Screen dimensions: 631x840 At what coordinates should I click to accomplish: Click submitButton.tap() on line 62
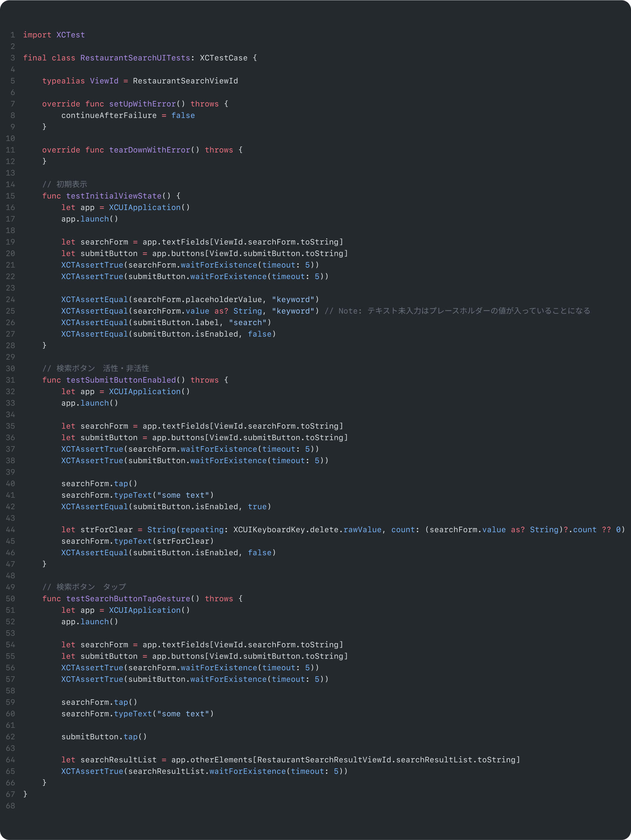104,737
